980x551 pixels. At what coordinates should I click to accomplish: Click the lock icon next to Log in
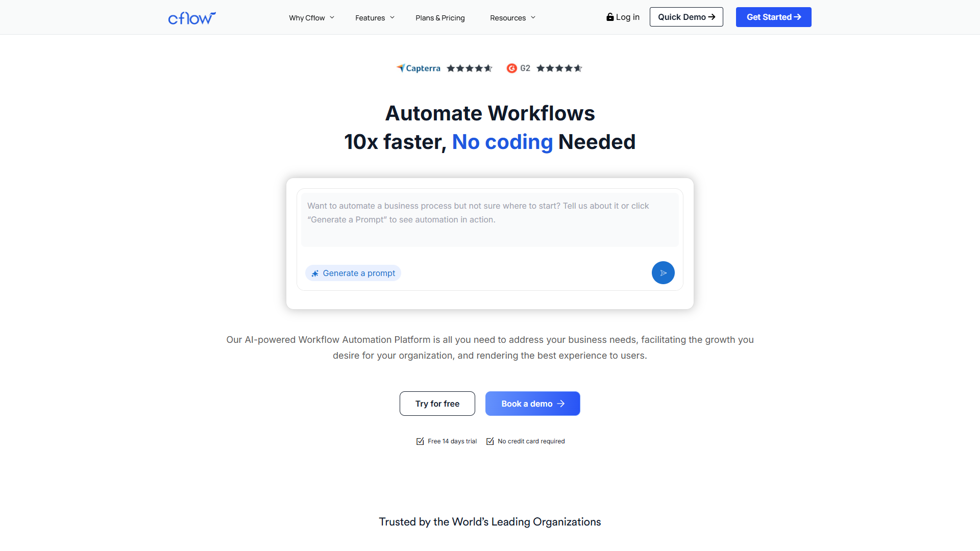pyautogui.click(x=610, y=17)
